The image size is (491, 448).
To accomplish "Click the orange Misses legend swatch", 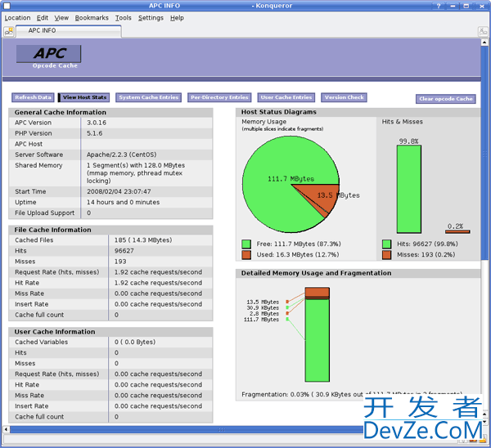I will point(387,255).
